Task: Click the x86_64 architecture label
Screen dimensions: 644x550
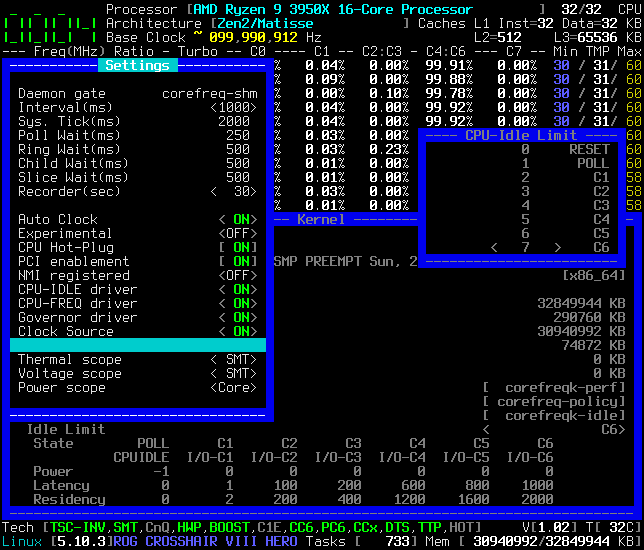Action: pyautogui.click(x=594, y=275)
